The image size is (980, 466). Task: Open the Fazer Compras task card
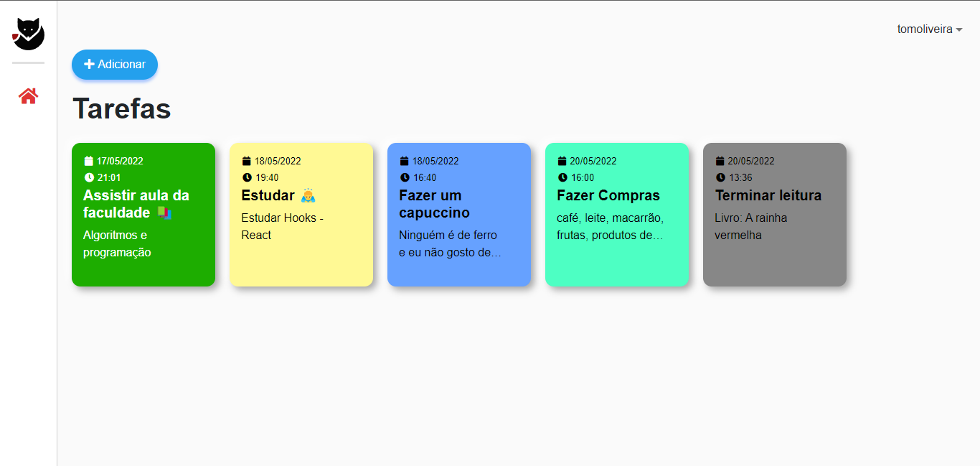pos(617,214)
